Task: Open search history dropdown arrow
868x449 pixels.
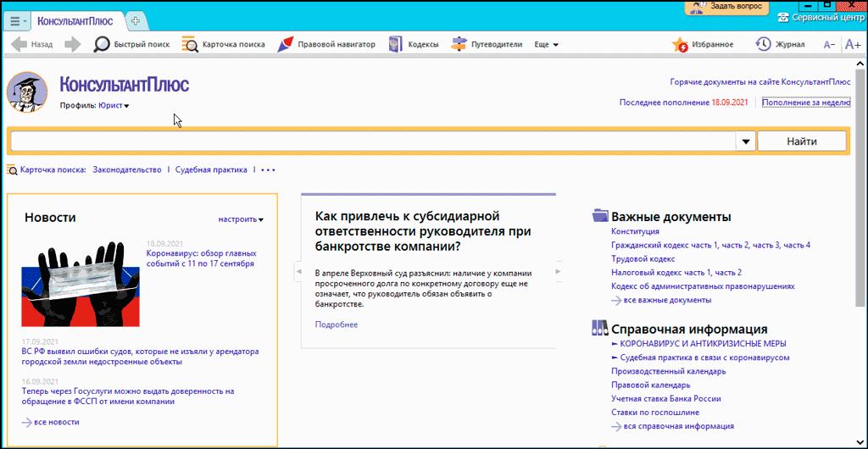Action: point(746,141)
